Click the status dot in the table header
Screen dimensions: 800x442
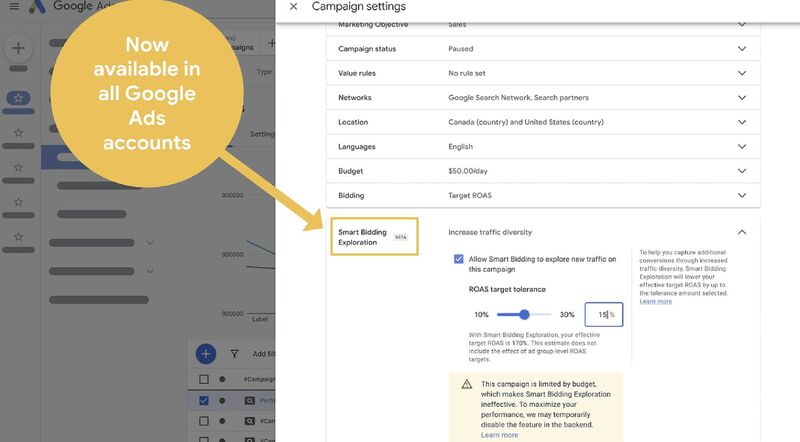pos(222,379)
